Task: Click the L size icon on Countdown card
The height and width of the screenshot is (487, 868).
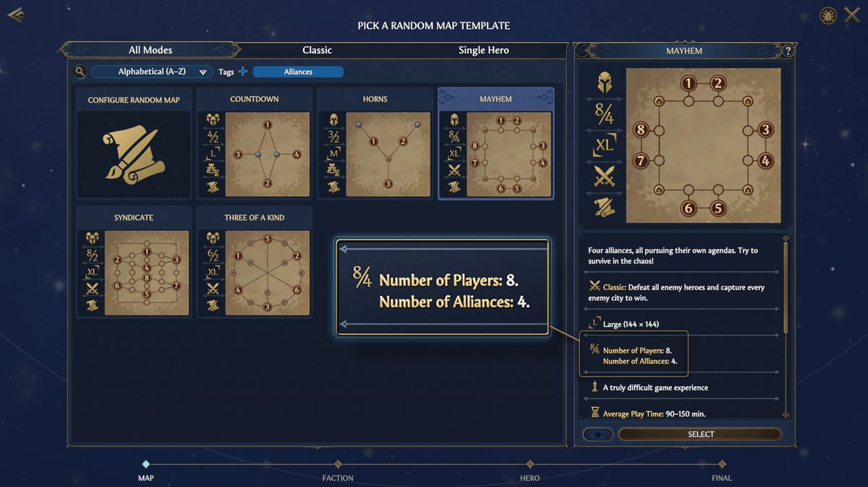Action: (213, 153)
